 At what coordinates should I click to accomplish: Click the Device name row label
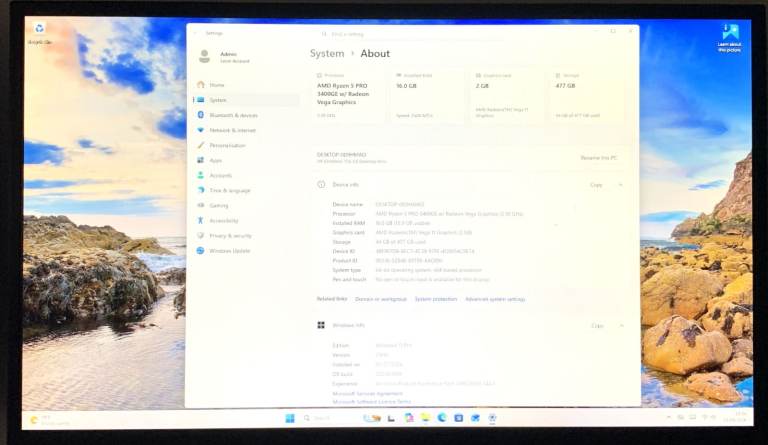348,205
